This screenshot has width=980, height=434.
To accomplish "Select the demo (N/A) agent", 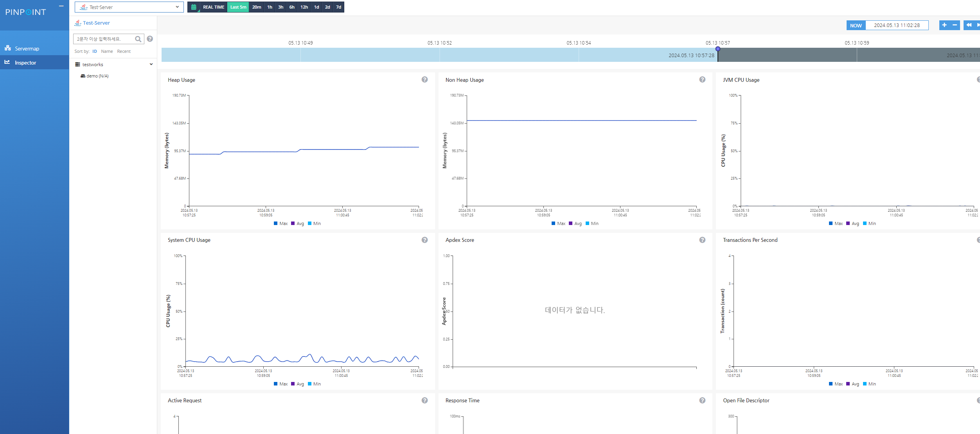I will (x=97, y=76).
